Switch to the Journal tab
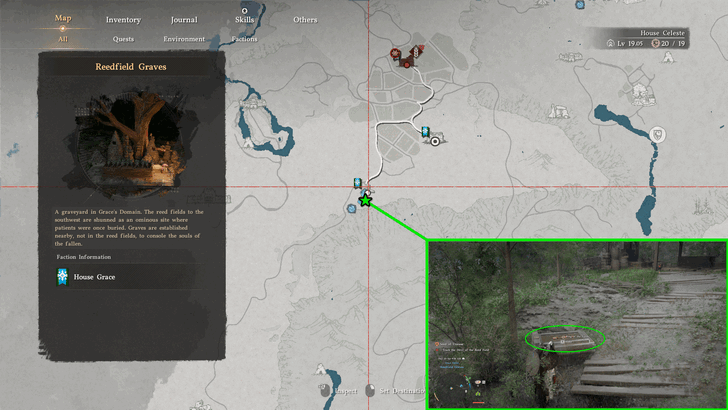 (183, 20)
